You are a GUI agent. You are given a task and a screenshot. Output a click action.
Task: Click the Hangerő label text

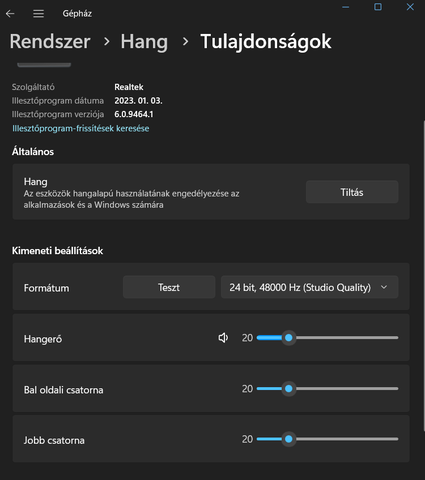pos(43,339)
